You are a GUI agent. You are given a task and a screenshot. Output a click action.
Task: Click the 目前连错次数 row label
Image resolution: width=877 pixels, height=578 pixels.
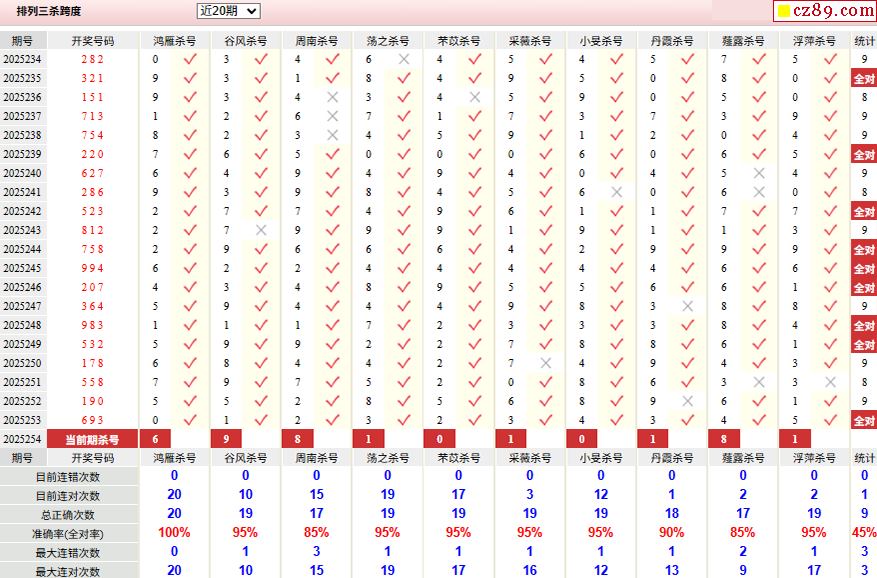click(68, 477)
